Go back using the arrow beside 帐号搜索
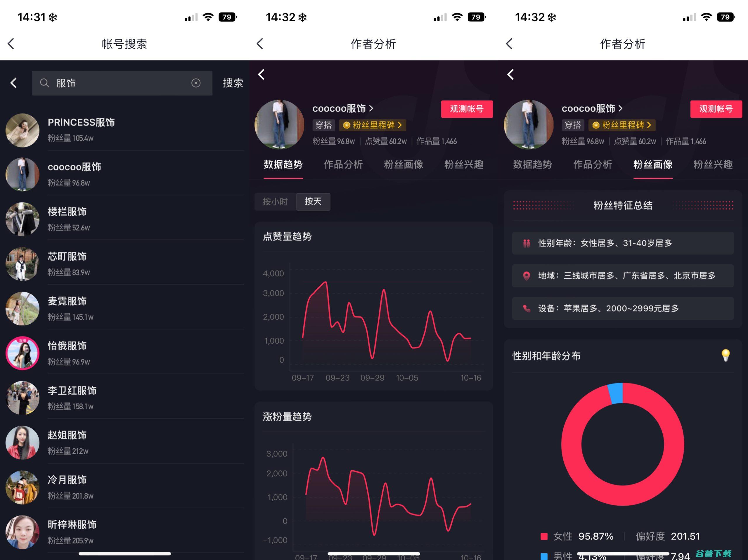Screen dimensions: 748x560 [x=11, y=44]
